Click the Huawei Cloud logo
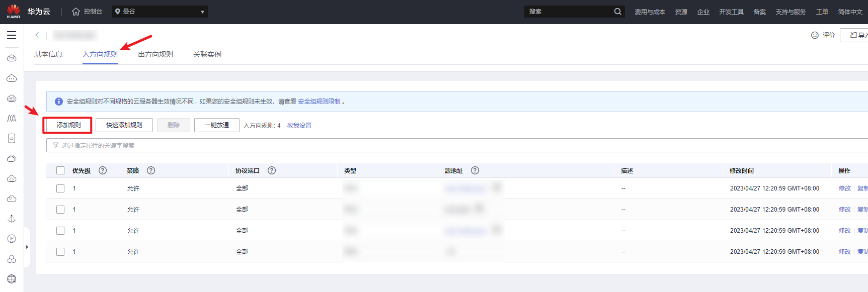Screen dimensions: 868x292 click(14, 12)
